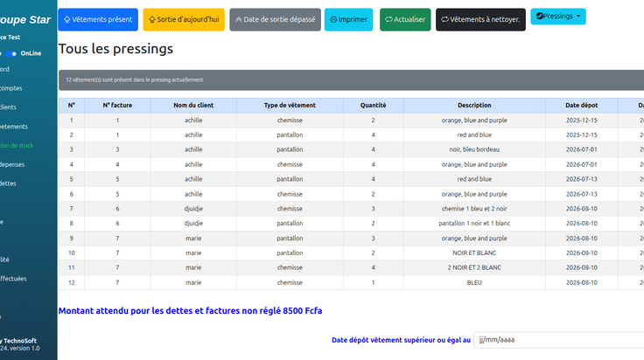Open the dettes sidebar menu item

[x=8, y=183]
